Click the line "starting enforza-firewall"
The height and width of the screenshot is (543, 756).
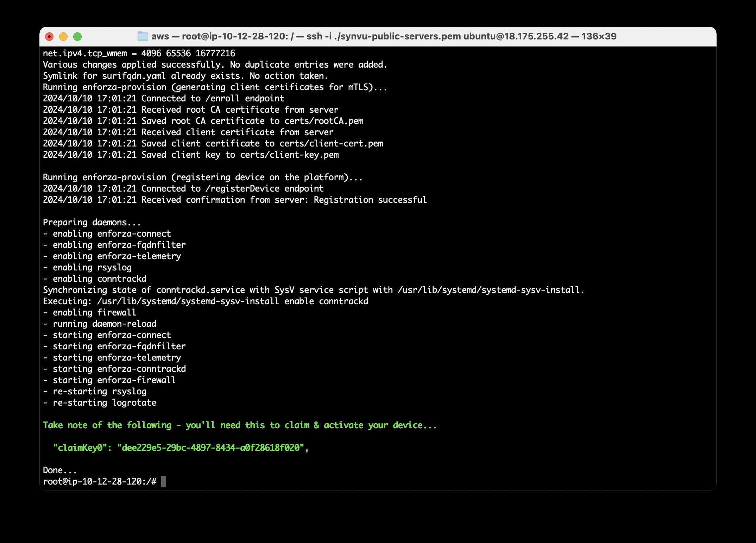[109, 380]
